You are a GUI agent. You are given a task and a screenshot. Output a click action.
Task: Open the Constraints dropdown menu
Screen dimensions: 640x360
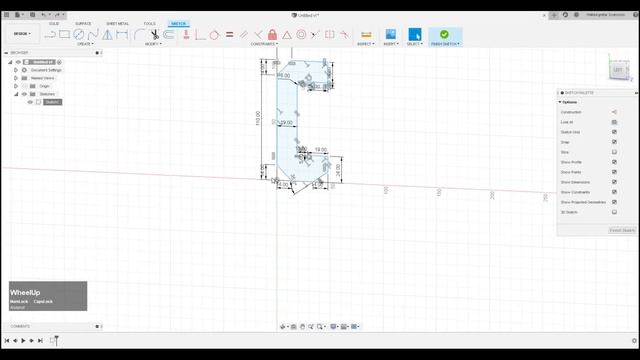pos(264,44)
